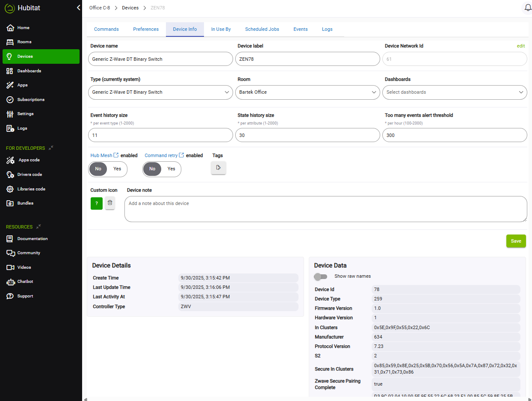The height and width of the screenshot is (401, 532).
Task: Go to Dashboards in the sidebar
Action: coord(29,71)
